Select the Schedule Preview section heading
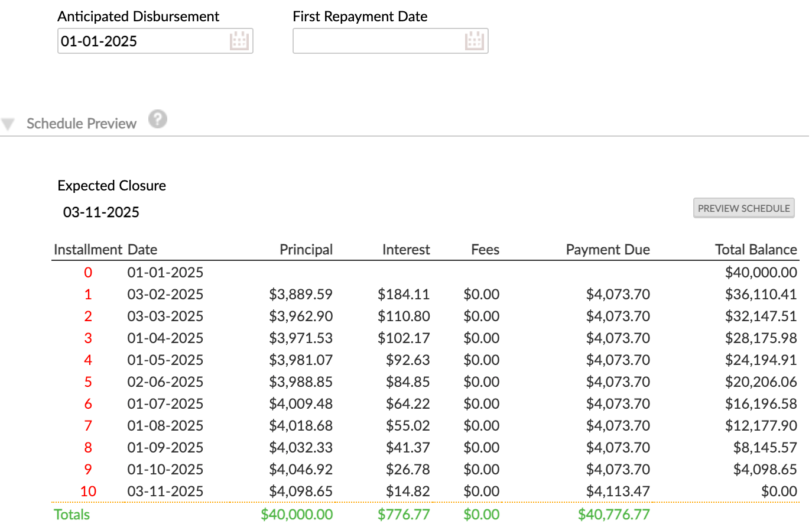 [x=82, y=124]
